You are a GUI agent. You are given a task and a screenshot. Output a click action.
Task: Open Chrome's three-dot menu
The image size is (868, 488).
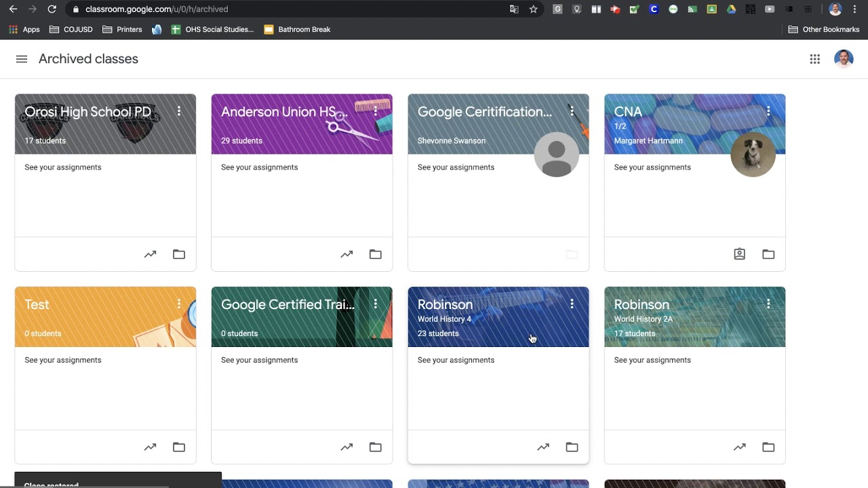click(856, 9)
